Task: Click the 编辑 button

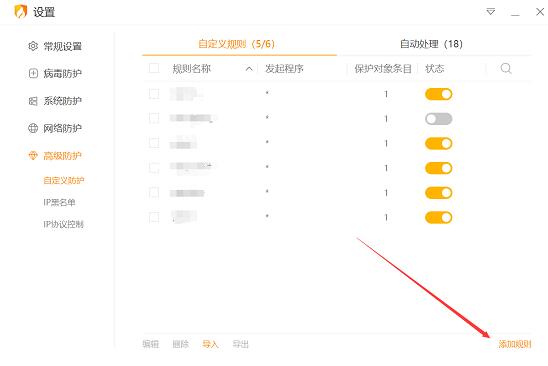Action: click(x=151, y=344)
